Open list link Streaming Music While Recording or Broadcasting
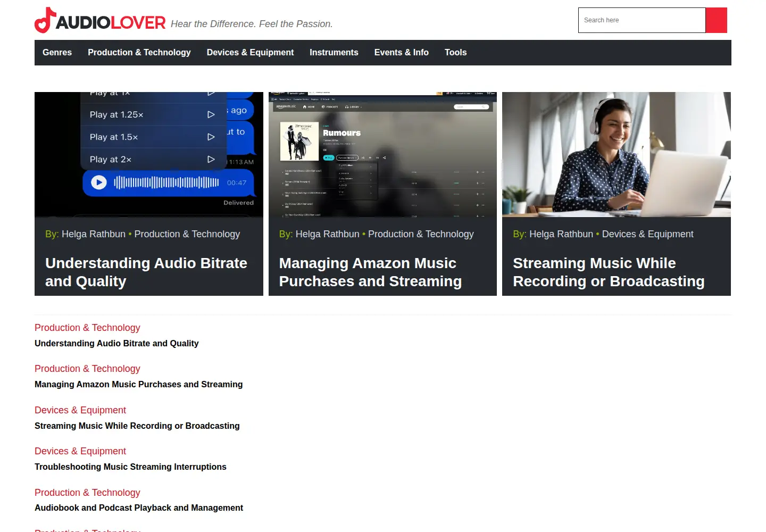This screenshot has height=532, width=766. click(137, 426)
